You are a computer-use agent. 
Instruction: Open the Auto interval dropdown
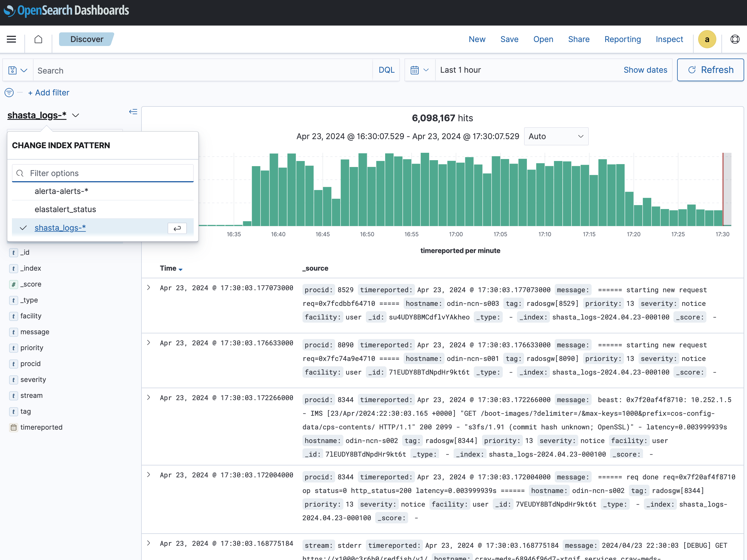556,136
